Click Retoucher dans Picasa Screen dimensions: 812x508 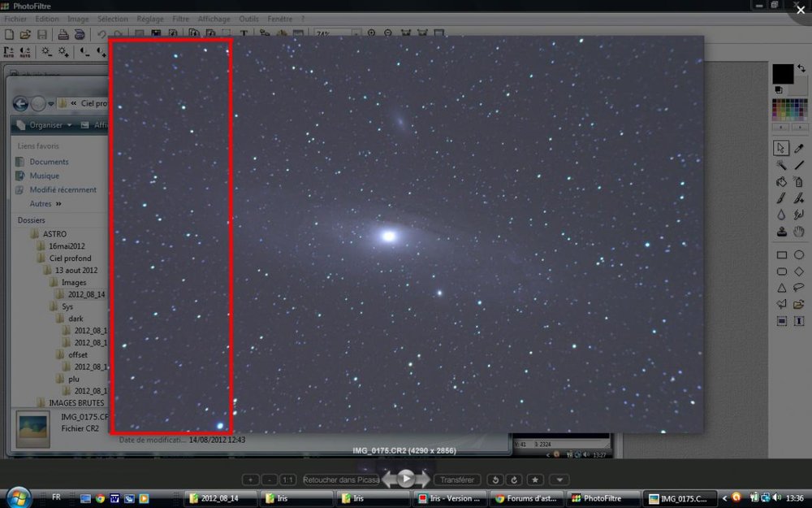pyautogui.click(x=341, y=480)
